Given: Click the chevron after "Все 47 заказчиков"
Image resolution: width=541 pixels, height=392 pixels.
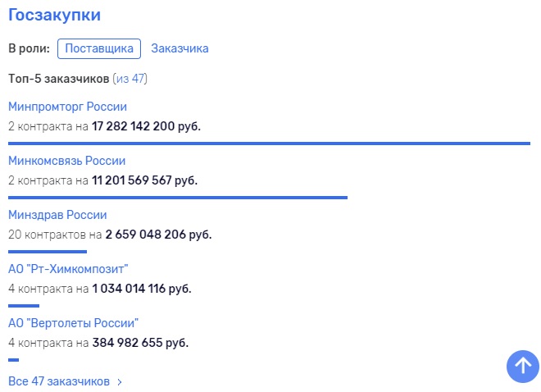Looking at the screenshot, I should (120, 382).
